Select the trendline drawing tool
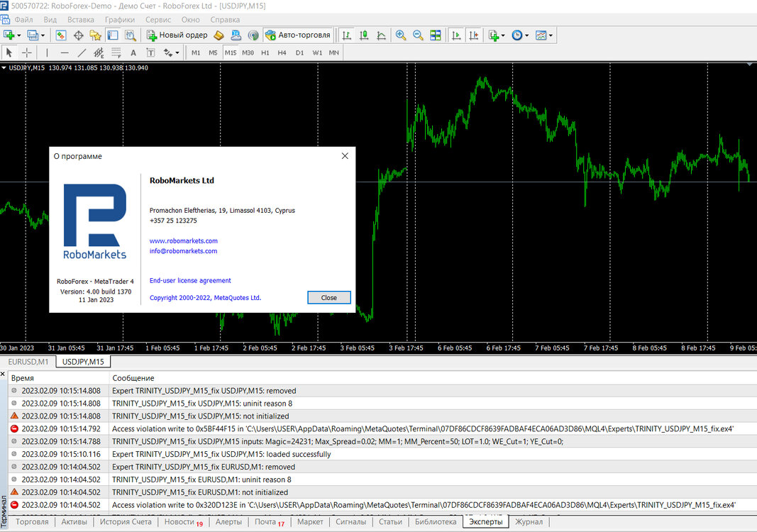Image resolution: width=757 pixels, height=532 pixels. [82, 52]
